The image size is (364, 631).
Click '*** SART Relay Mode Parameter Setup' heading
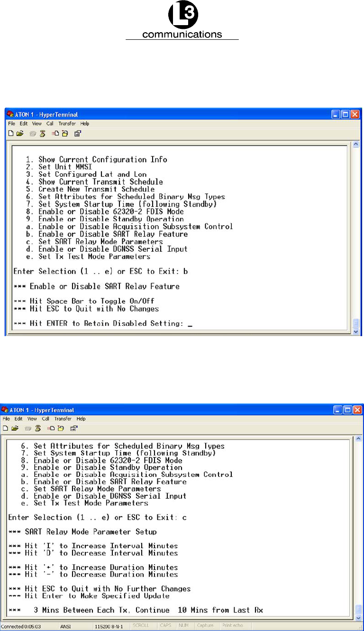(82, 532)
